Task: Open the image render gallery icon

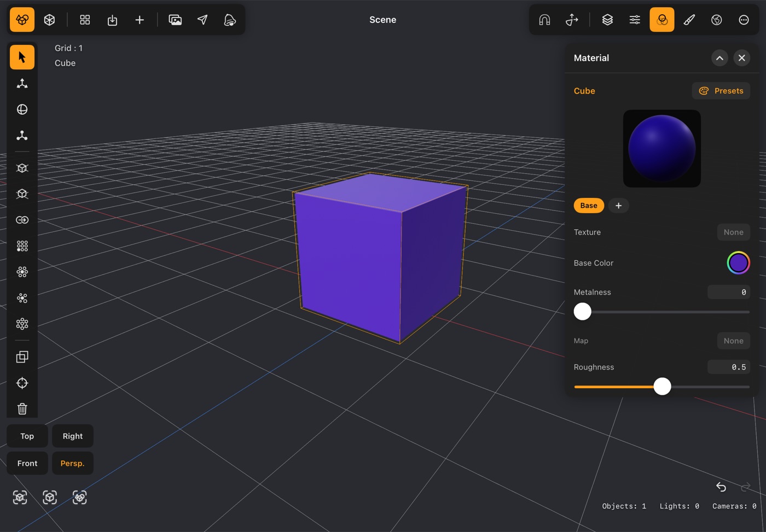Action: (175, 20)
